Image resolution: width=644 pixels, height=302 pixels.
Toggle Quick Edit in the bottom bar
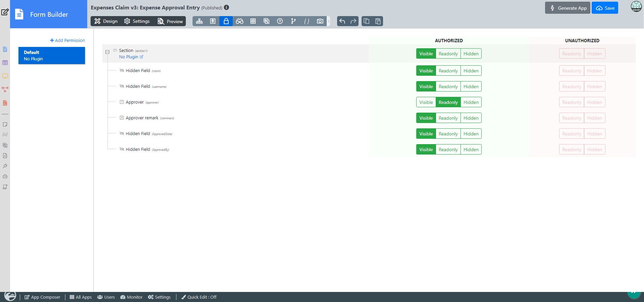click(x=199, y=297)
